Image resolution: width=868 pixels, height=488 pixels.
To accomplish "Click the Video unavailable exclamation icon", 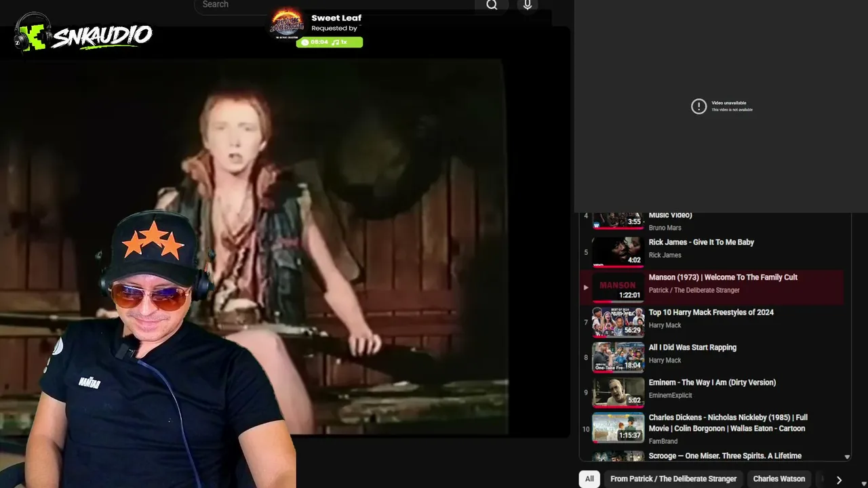I will (698, 106).
